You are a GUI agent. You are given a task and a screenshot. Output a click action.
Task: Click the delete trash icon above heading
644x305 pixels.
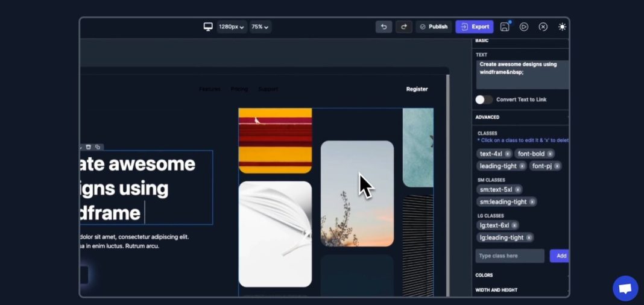pyautogui.click(x=88, y=147)
